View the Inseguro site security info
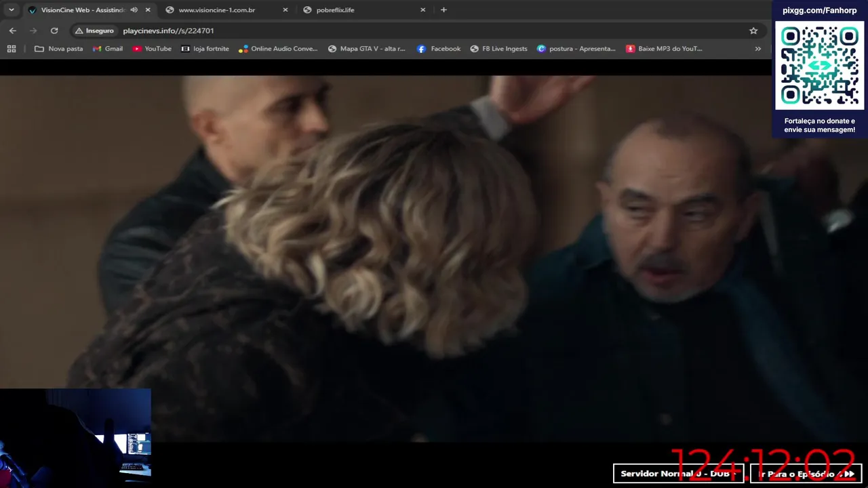The width and height of the screenshot is (868, 488). point(94,30)
